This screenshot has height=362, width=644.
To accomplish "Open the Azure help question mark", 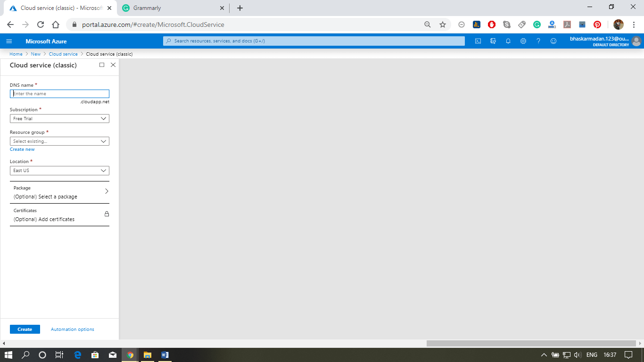I will pyautogui.click(x=538, y=41).
